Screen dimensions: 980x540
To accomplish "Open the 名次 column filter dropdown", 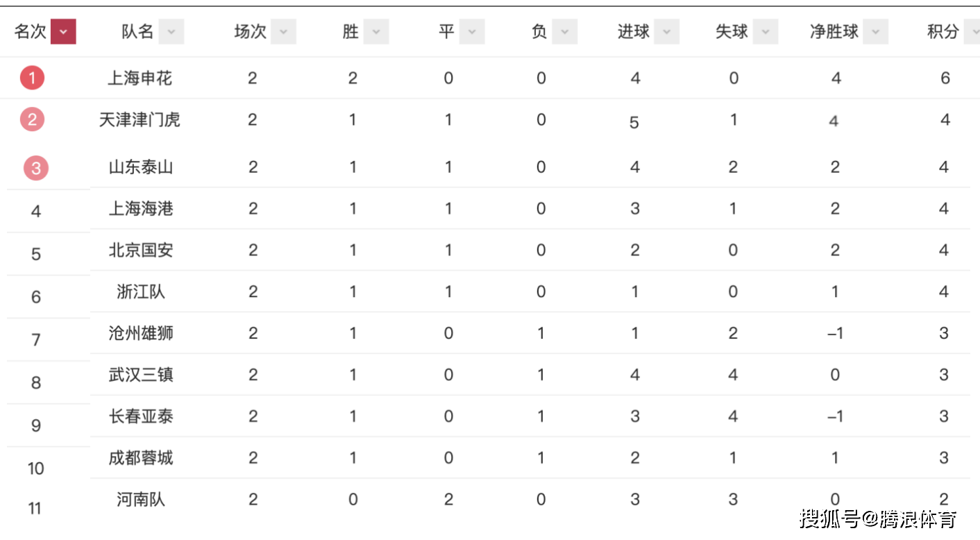I will click(64, 32).
